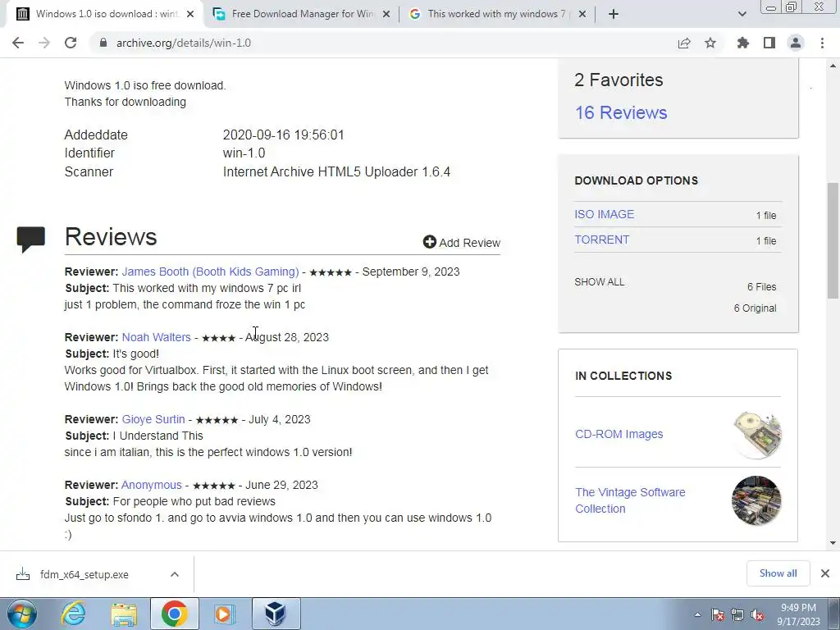Reload the page with the refresh icon
Screen dimensions: 840x630
coord(71,43)
